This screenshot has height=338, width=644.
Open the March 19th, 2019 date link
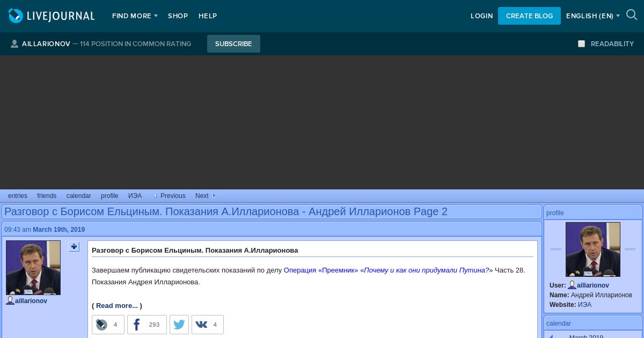click(x=58, y=230)
